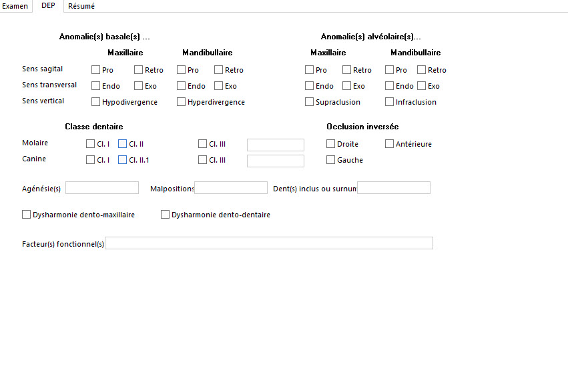Check Exo under alveolar Mandibullaire
Screen dimensions: 568x392
420,85
